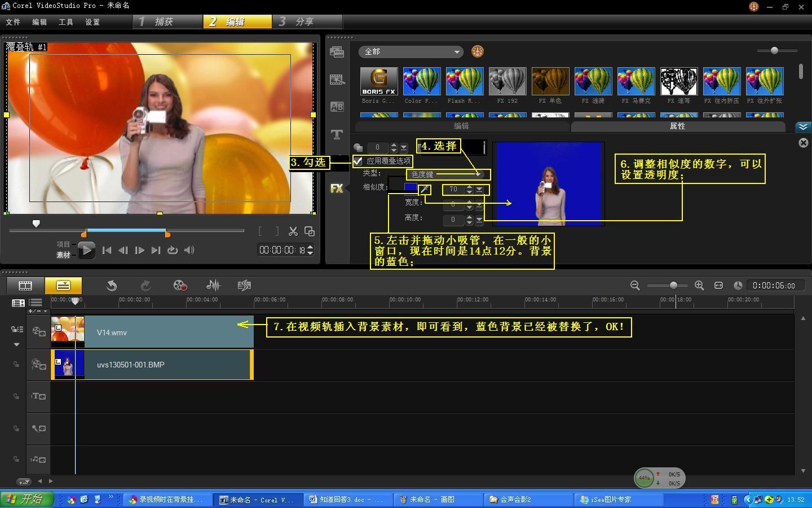The height and width of the screenshot is (508, 812).
Task: Open the T Graphic library icon
Action: coord(337,134)
